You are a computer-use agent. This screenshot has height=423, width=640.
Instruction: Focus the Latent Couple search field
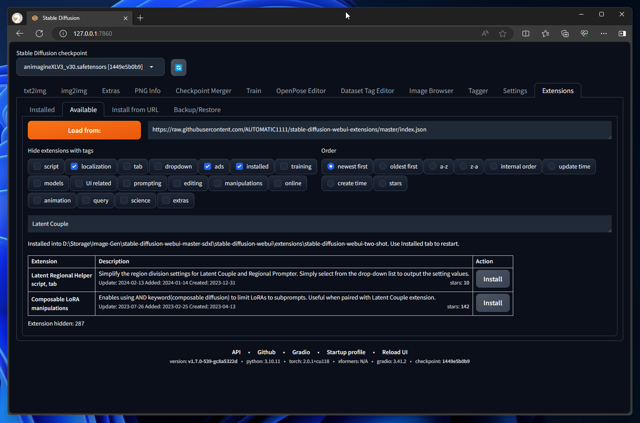click(320, 224)
